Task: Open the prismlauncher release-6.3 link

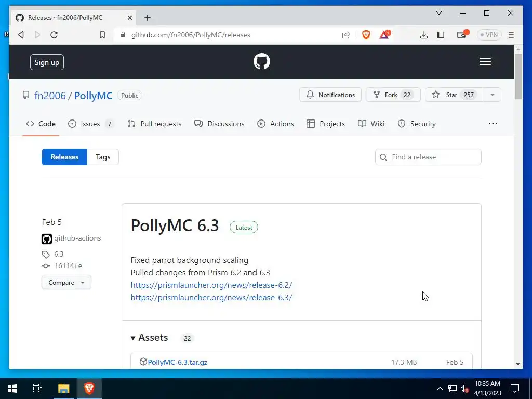Action: (211, 298)
